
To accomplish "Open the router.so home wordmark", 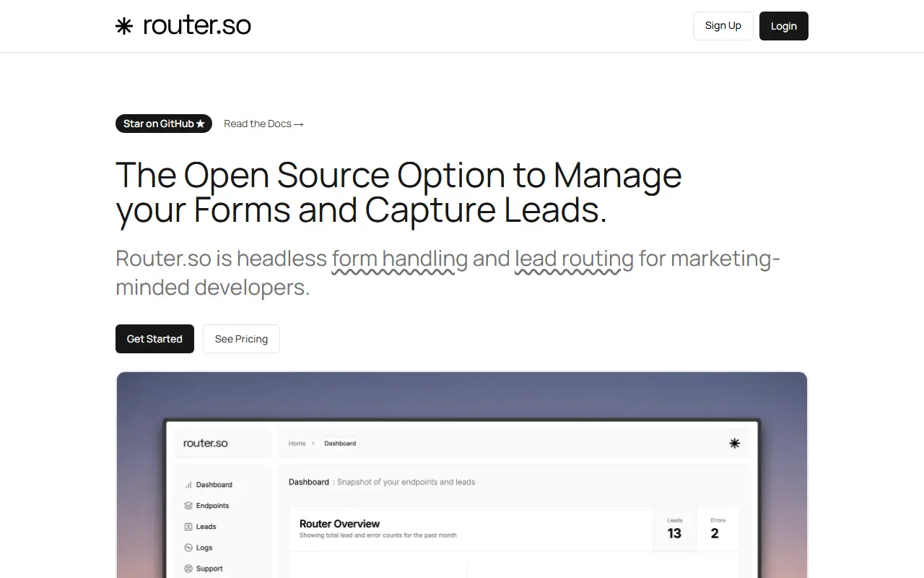I will 197,26.
